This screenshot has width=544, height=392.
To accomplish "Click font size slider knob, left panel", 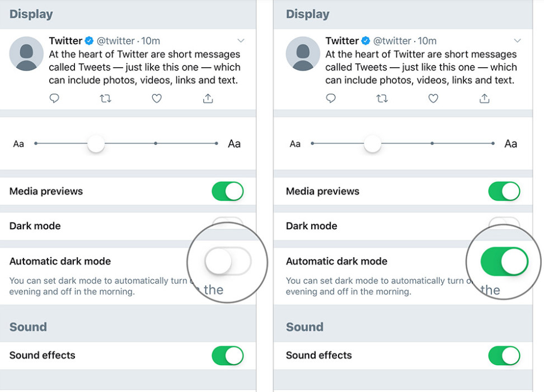I will [x=96, y=144].
